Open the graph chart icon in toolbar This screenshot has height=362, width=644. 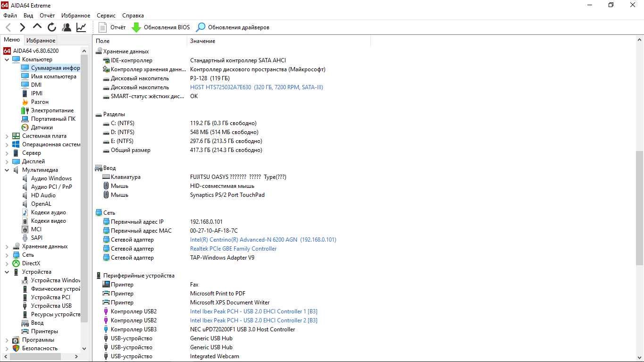(x=81, y=27)
